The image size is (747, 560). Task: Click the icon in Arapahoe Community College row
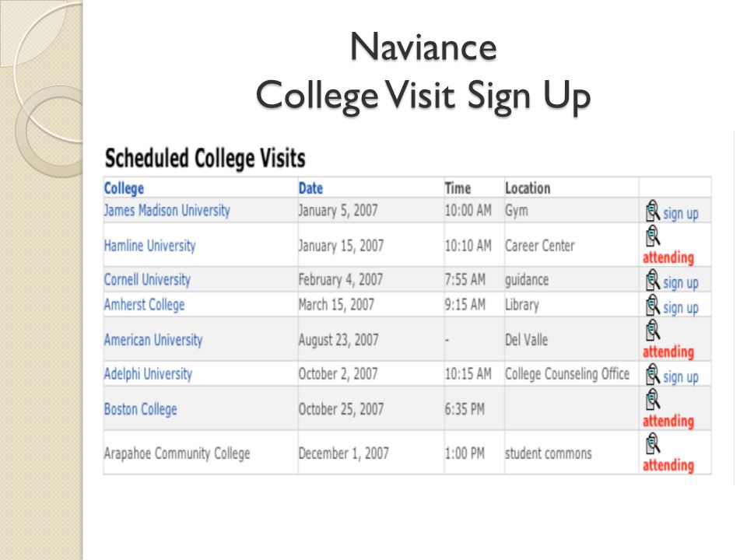(x=653, y=443)
